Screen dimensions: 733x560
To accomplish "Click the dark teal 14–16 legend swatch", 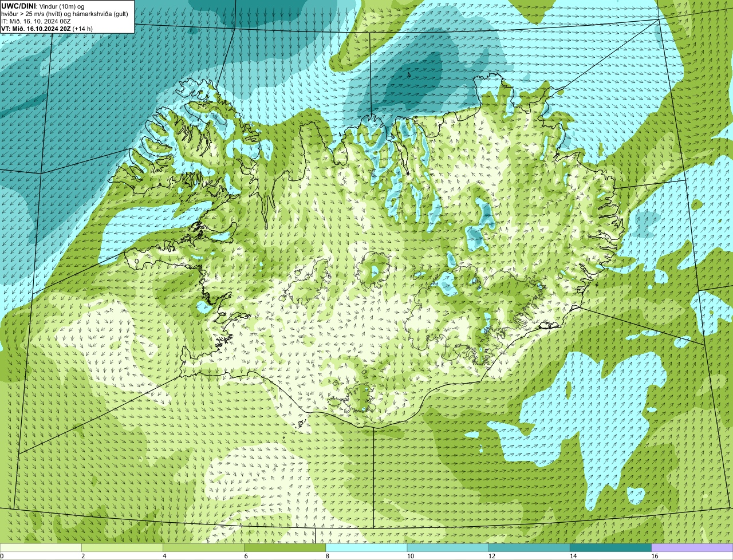I will 611,547.
